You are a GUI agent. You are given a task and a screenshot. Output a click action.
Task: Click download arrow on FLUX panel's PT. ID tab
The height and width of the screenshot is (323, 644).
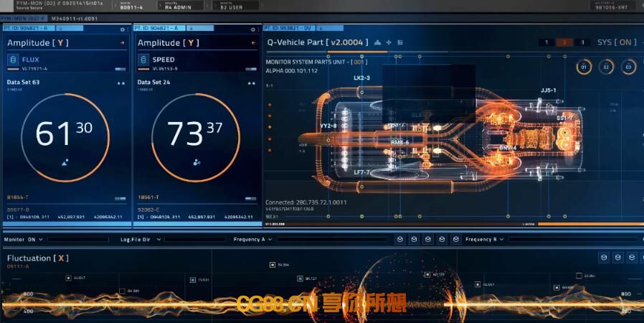[60, 29]
